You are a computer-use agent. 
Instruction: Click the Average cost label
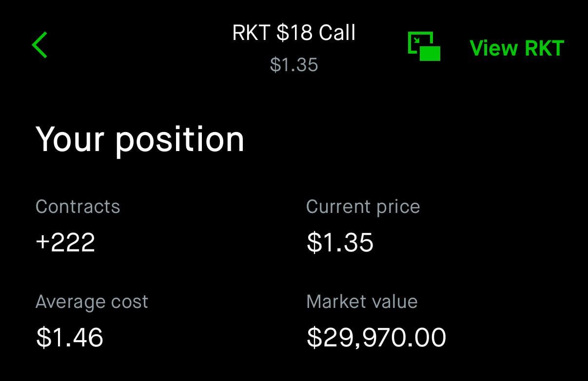[x=92, y=302]
